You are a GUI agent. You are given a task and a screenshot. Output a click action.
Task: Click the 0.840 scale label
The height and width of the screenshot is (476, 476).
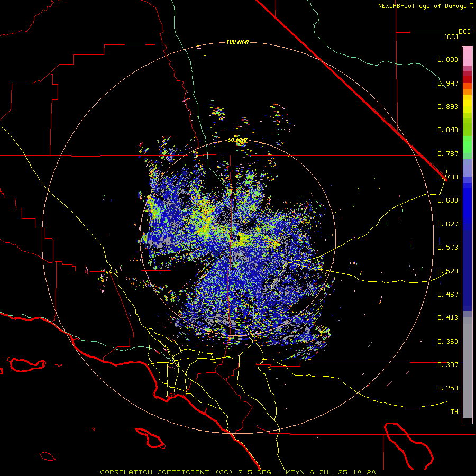click(x=448, y=130)
